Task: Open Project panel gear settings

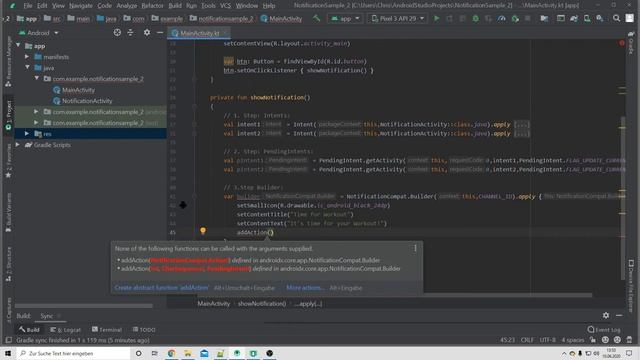Action: 147,33
